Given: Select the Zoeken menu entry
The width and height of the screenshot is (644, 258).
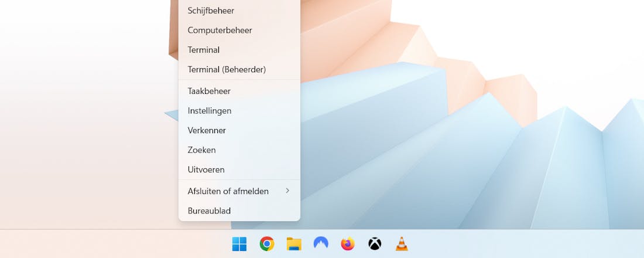Looking at the screenshot, I should (x=202, y=150).
